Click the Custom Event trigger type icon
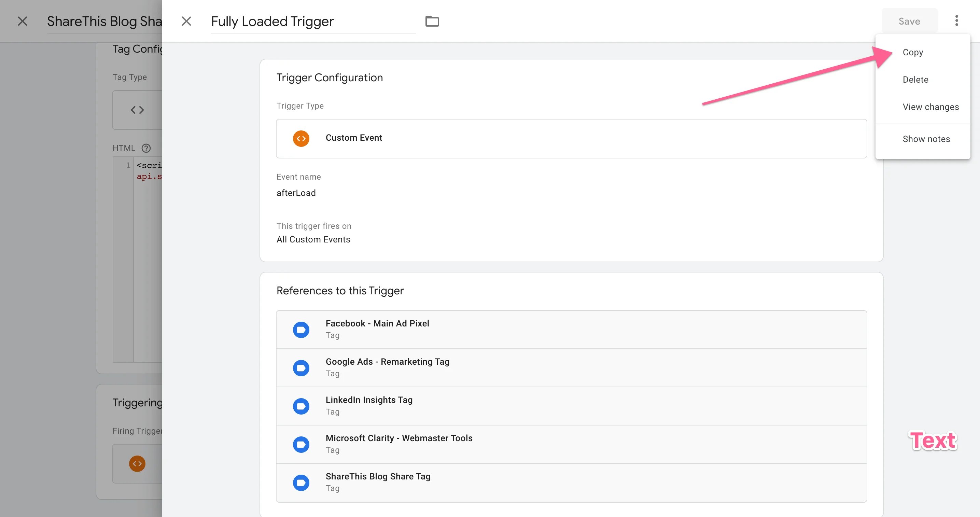Screen dimensions: 980x517 point(301,138)
